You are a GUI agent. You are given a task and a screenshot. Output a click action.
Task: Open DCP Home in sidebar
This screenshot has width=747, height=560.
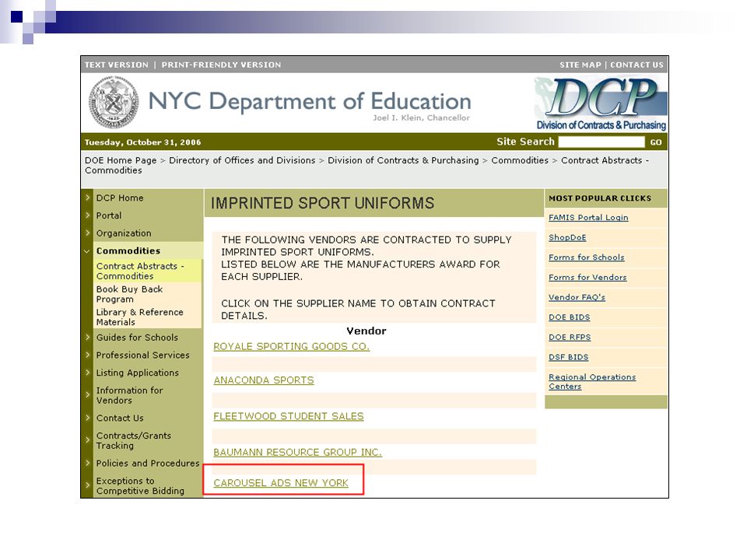click(120, 198)
